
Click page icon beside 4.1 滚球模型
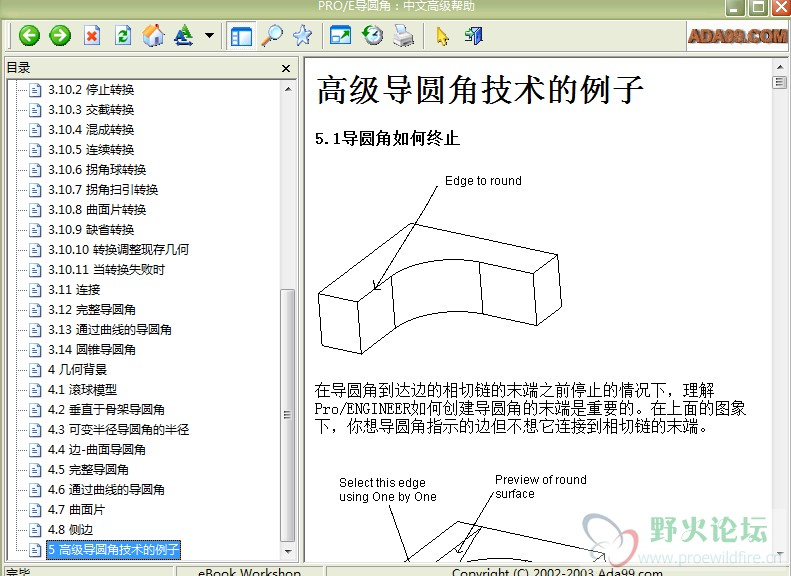click(35, 390)
